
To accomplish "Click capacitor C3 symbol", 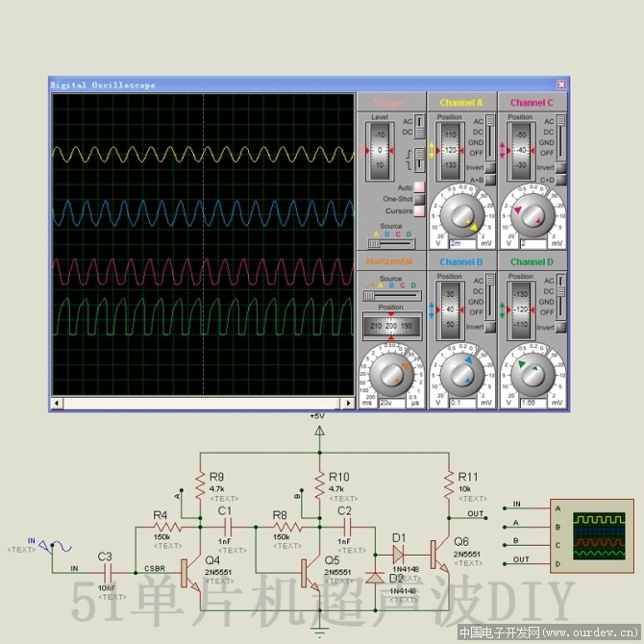I will 108,572.
